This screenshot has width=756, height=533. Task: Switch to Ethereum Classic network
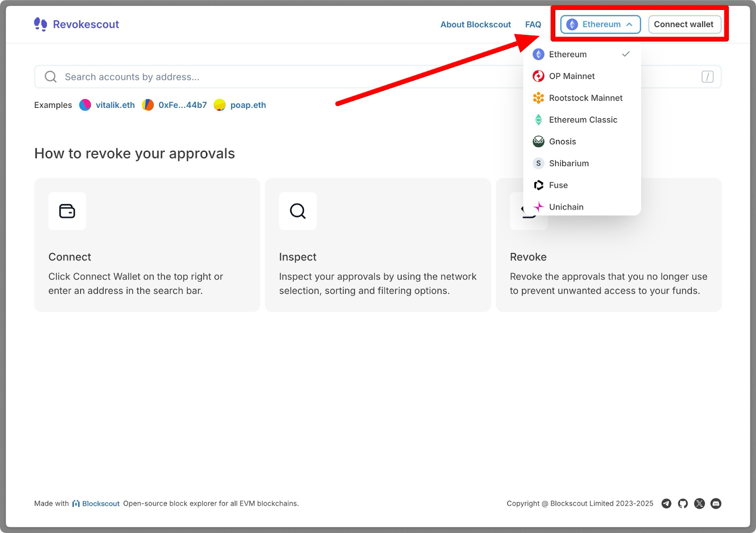click(582, 120)
